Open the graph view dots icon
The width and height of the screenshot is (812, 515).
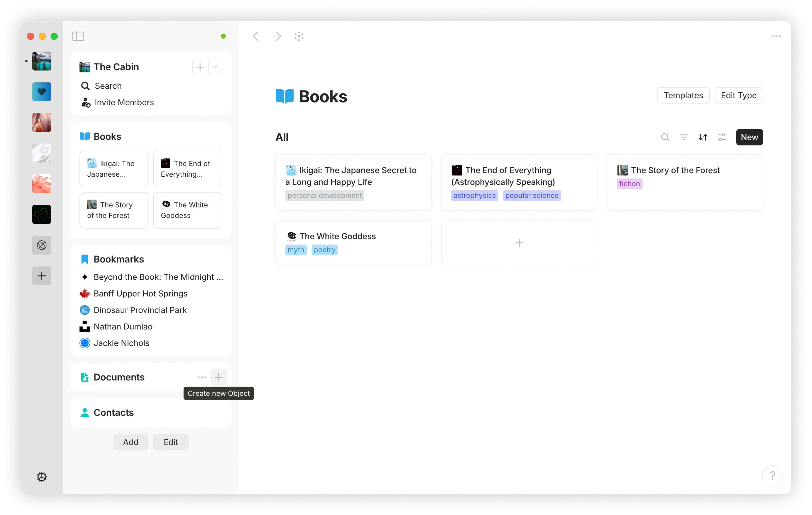coord(299,36)
